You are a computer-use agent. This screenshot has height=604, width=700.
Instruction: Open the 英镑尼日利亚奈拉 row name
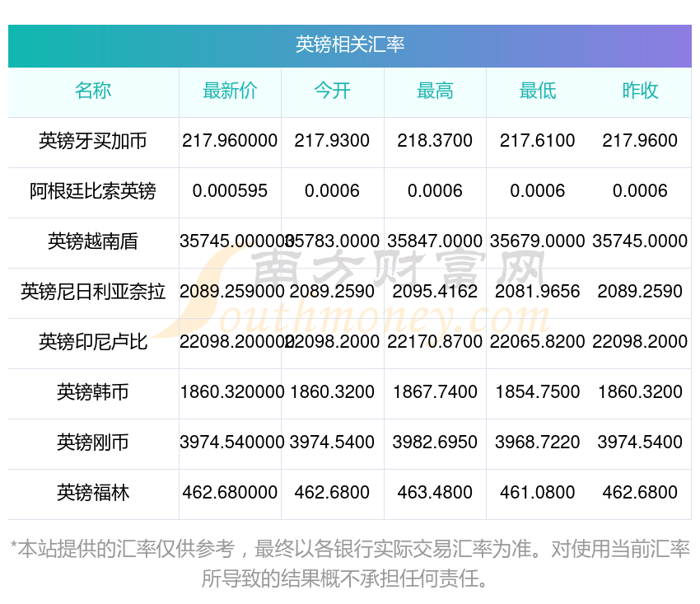click(93, 292)
